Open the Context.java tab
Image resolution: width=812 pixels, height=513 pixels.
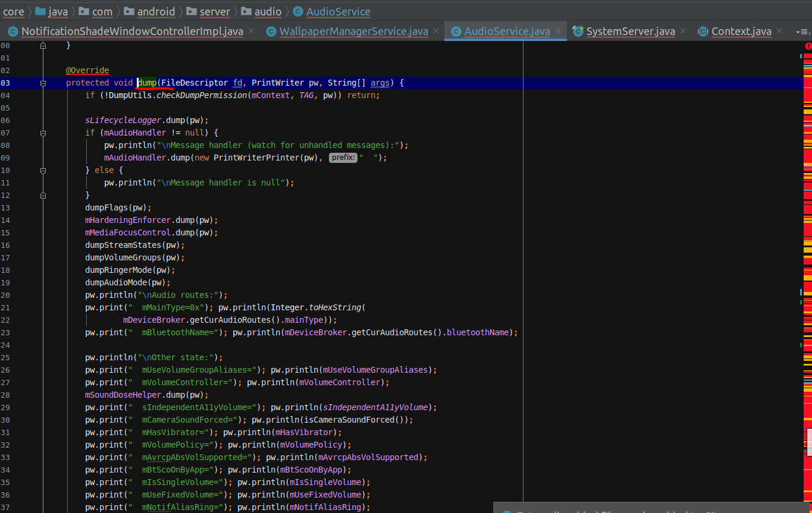tap(741, 32)
